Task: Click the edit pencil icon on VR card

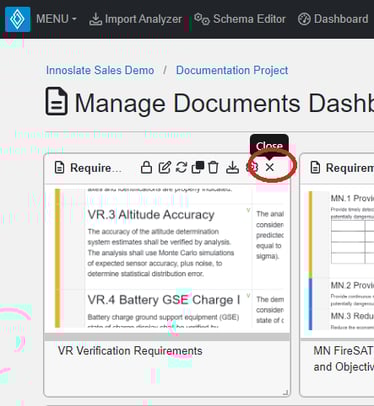Action: (165, 167)
